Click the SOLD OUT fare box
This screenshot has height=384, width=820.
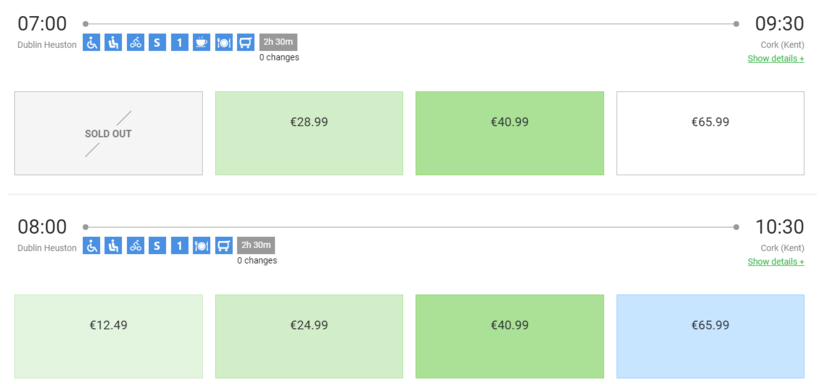tap(108, 133)
